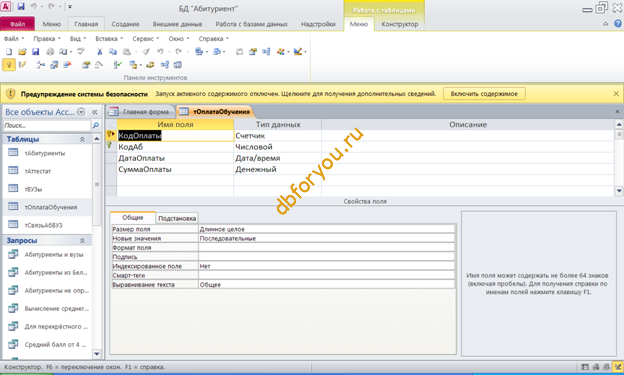Open the тСвязьАбВУЗ table
Screen dimensions: 624x375
click(43, 225)
